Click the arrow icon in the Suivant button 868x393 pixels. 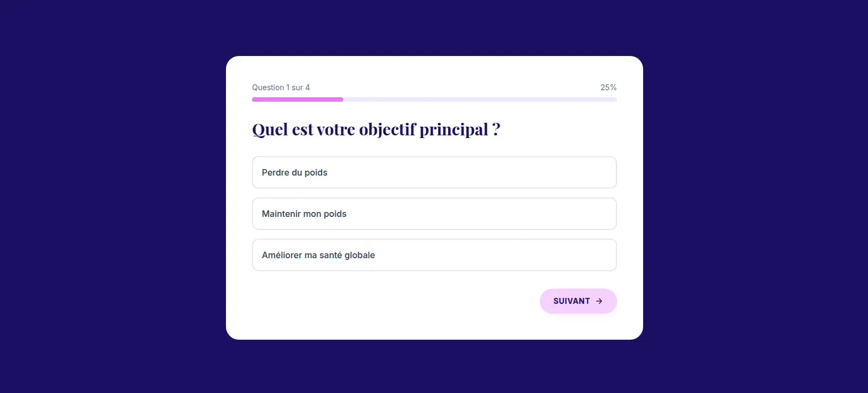599,301
